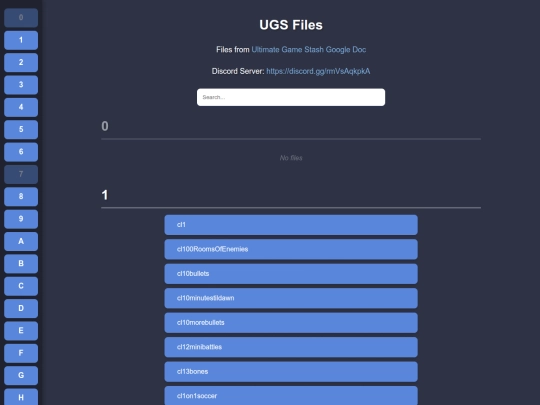Open the cl1on1soccer file
Viewport: 540px width, 405px height.
[291, 396]
